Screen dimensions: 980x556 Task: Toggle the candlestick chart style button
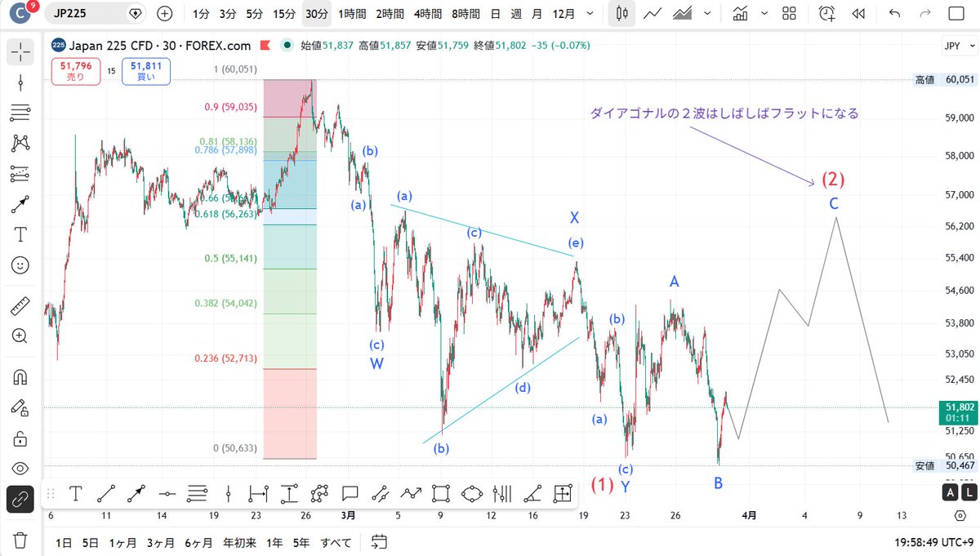coord(623,13)
